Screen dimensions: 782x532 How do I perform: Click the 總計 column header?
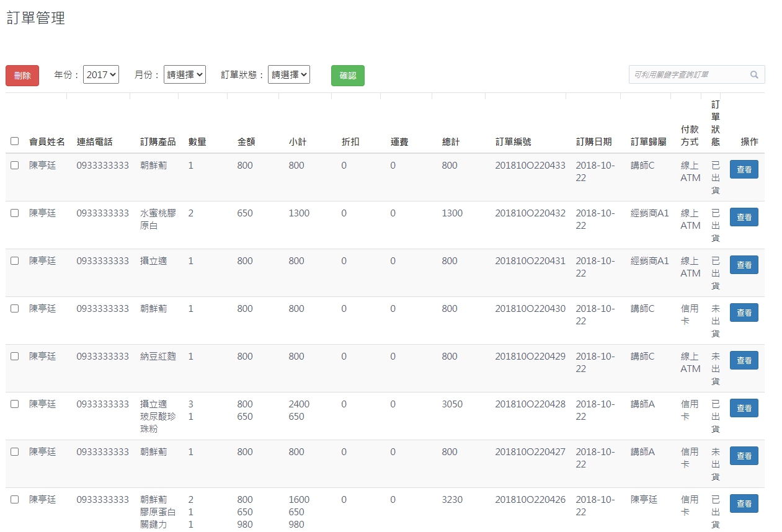451,142
